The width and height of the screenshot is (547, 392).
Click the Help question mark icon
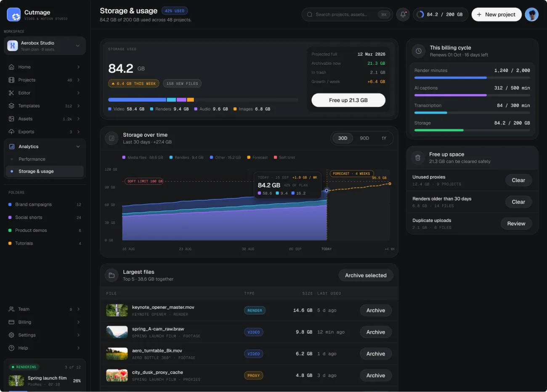[x=11, y=348]
